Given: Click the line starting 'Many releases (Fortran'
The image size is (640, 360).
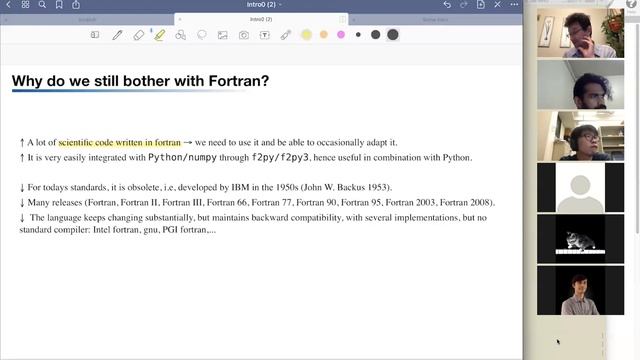Looking at the screenshot, I should click(257, 202).
